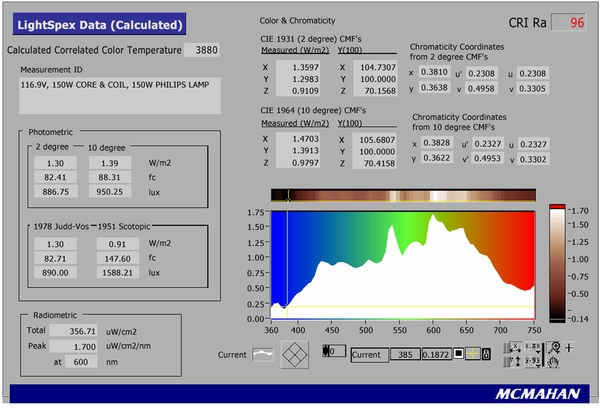Select the crosshair cursor movement tool
Image resolution: width=600 pixels, height=408 pixels.
pos(569,348)
